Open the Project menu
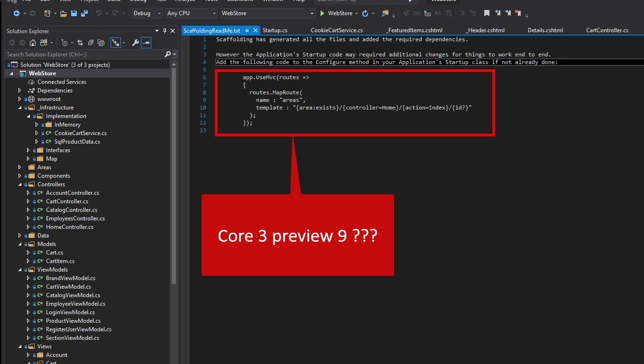Screen dimensions: 644x364 click(88, 1)
